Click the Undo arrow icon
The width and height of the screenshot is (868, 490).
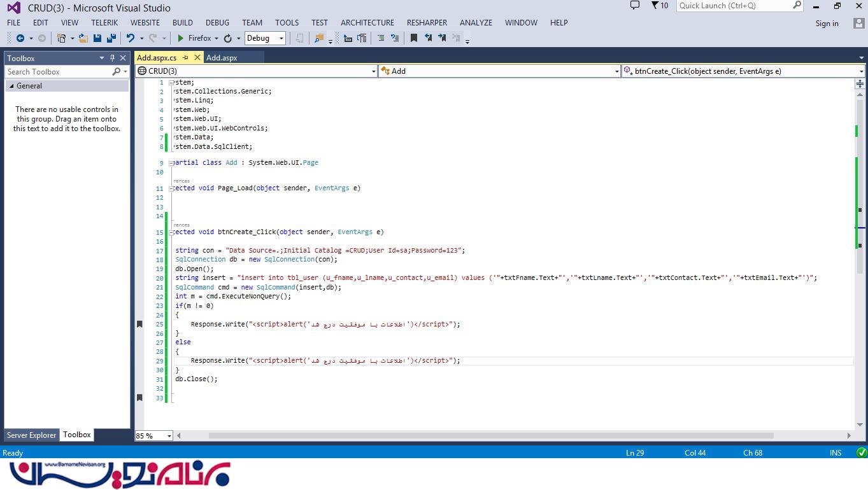[131, 38]
